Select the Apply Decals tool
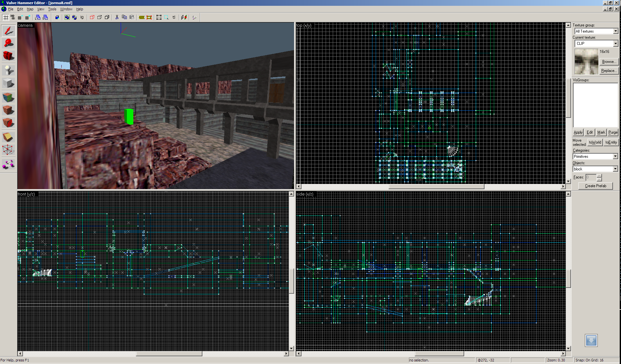 (8, 123)
